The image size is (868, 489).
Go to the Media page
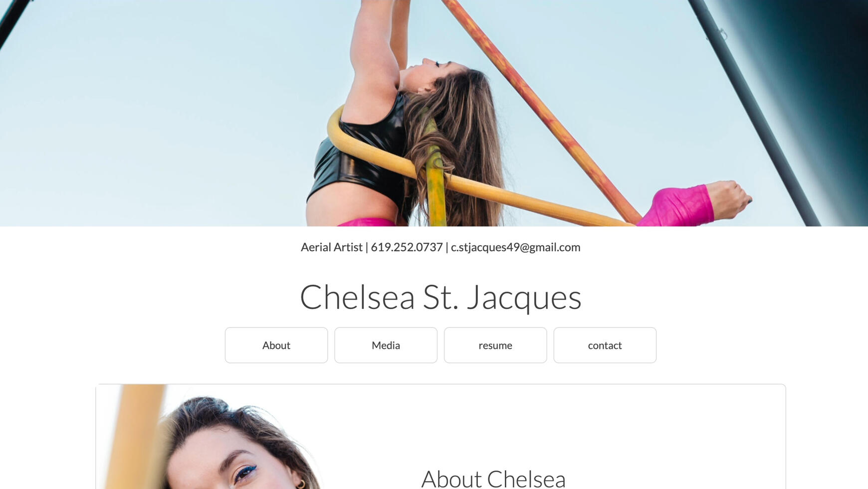click(x=386, y=345)
